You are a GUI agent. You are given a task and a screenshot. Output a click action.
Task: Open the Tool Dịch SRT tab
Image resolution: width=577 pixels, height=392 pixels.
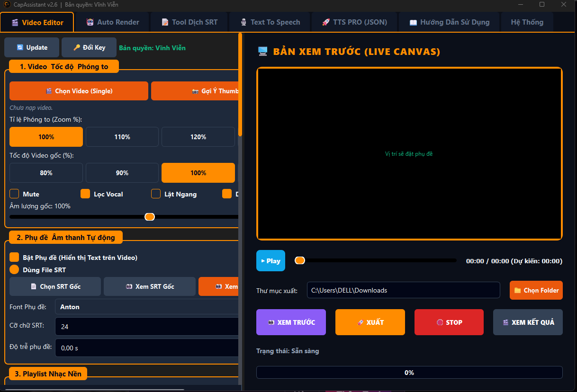tap(189, 22)
